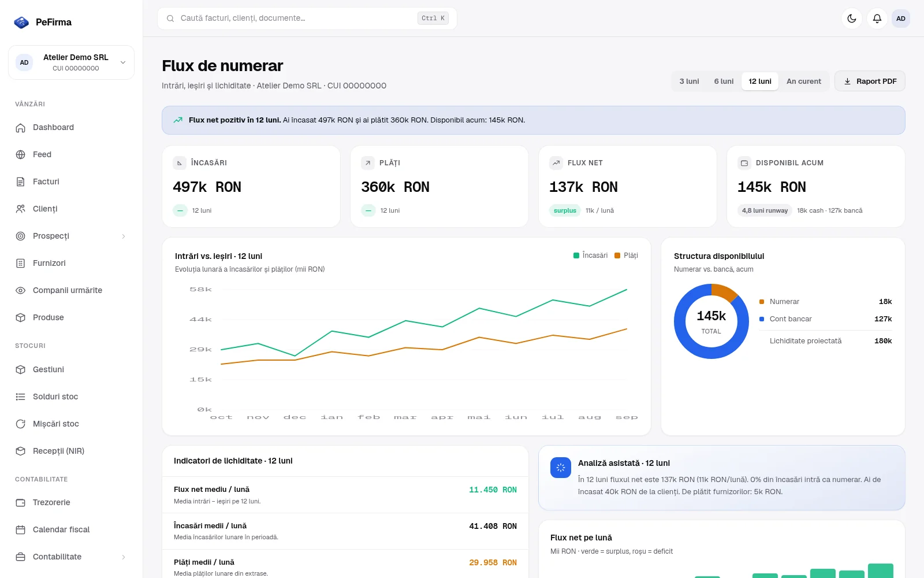Click the 11.450 RON flux net mediu value
This screenshot has width=924, height=578.
click(493, 490)
